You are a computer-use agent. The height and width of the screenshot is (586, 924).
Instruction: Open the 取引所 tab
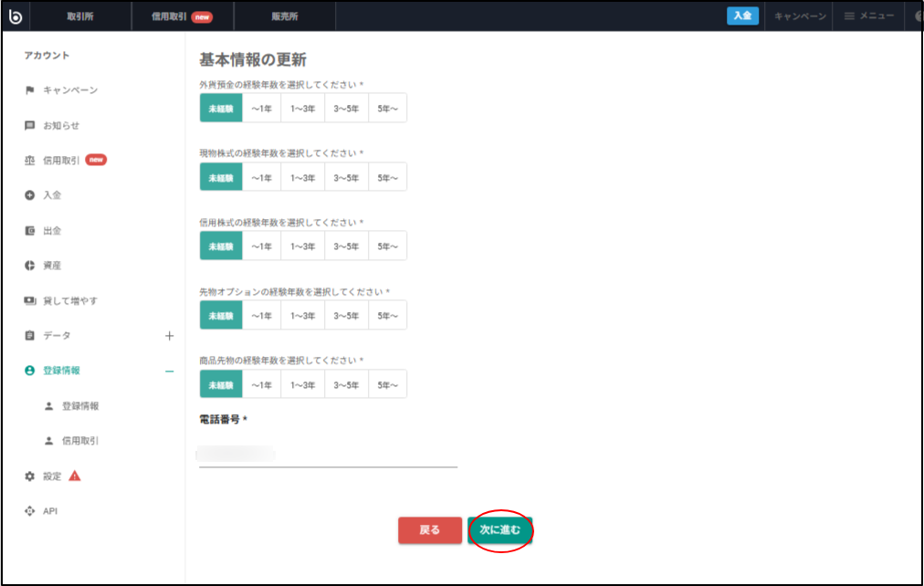coord(80,16)
